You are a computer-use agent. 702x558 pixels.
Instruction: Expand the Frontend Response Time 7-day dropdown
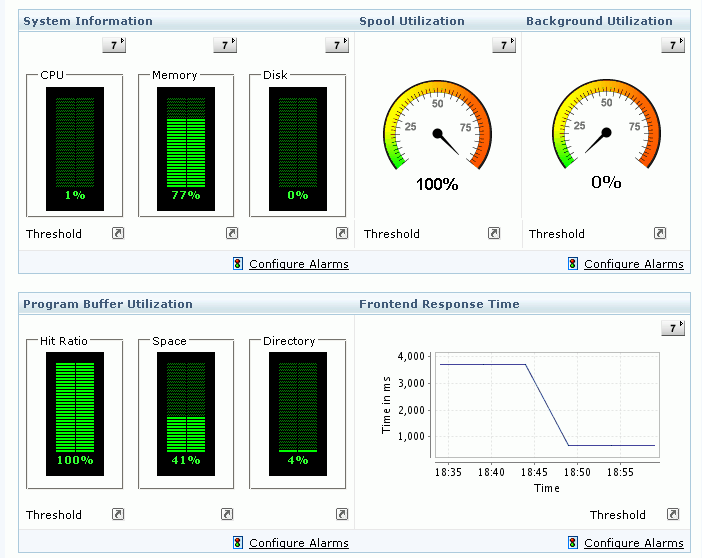(x=673, y=328)
